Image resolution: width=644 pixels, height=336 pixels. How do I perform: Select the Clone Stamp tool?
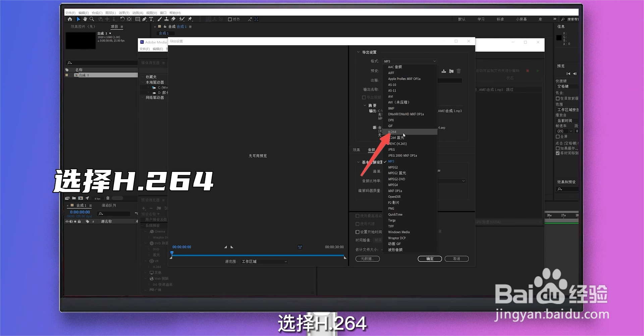[x=166, y=19]
